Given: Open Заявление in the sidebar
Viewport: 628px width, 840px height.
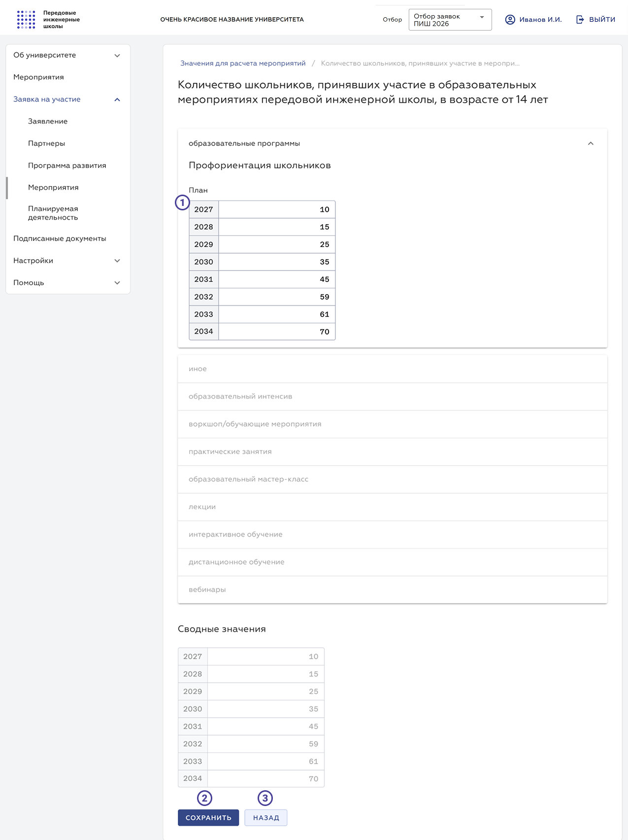Looking at the screenshot, I should [48, 121].
